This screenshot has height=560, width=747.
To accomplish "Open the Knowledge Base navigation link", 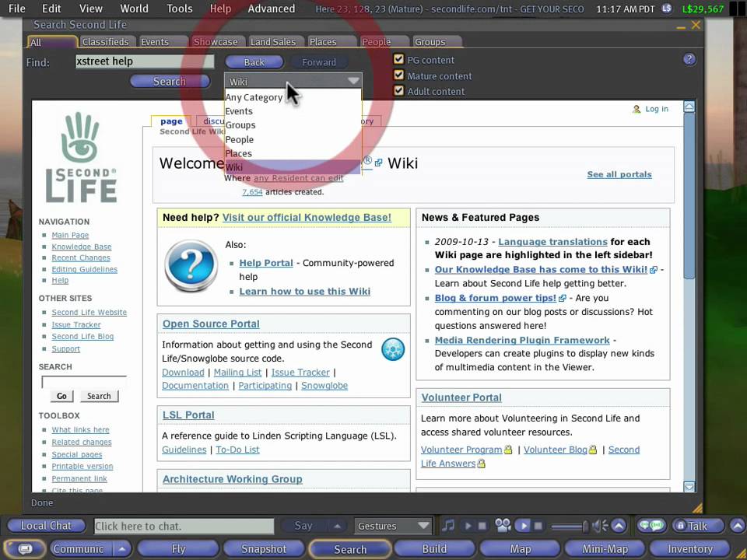I will (x=82, y=247).
